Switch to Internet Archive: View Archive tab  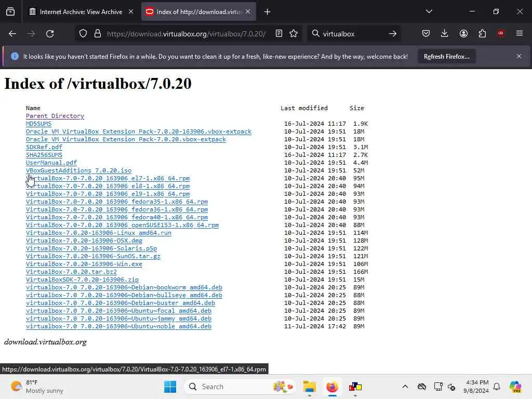[x=81, y=12]
